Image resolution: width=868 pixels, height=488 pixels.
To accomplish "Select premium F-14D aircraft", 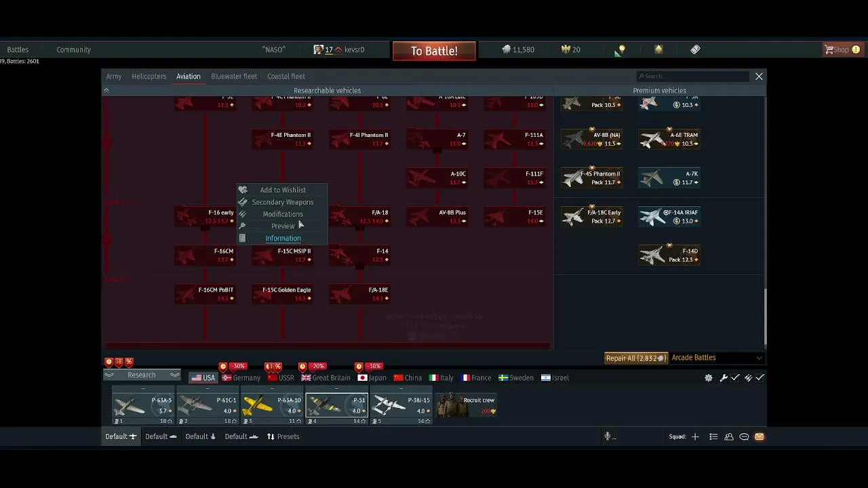I will click(669, 255).
